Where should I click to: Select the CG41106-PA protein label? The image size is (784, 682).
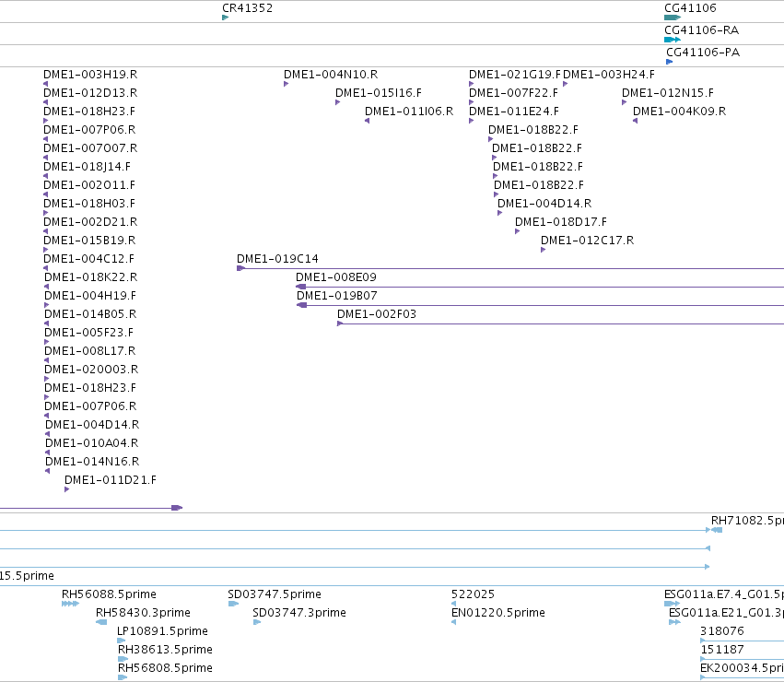703,52
